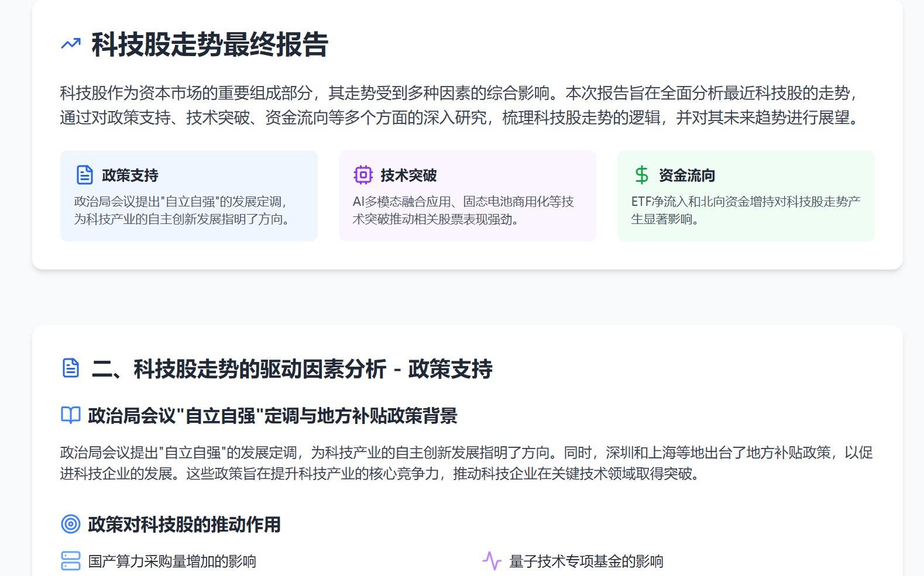Click the 二、科技股走势的驱动因素分析 section heading
The height and width of the screenshot is (576, 924).
point(291,369)
